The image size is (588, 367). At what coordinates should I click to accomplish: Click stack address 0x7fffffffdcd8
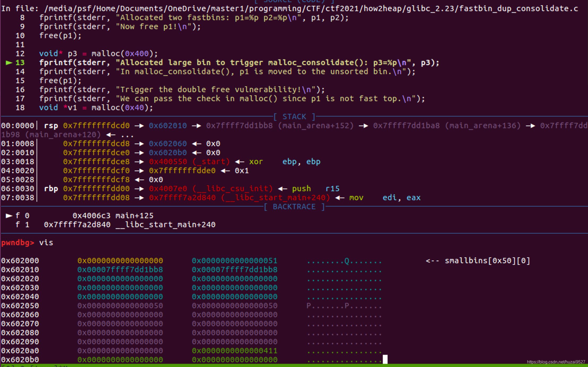click(96, 144)
